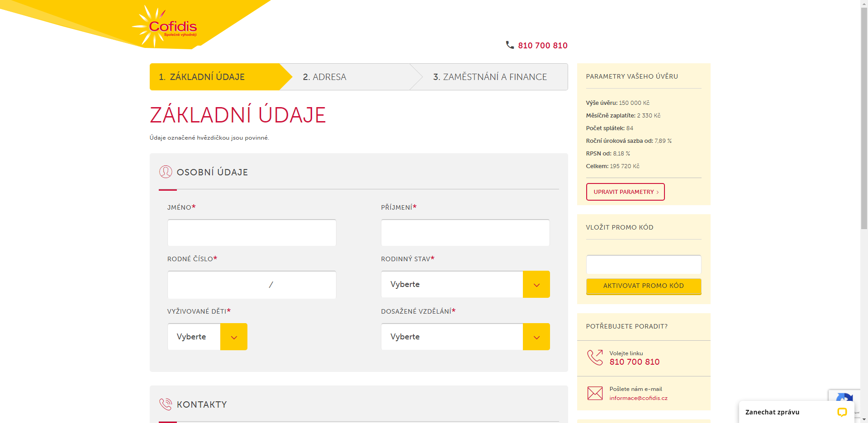
Task: Click 'Vložit promo kód' heading
Action: (620, 227)
